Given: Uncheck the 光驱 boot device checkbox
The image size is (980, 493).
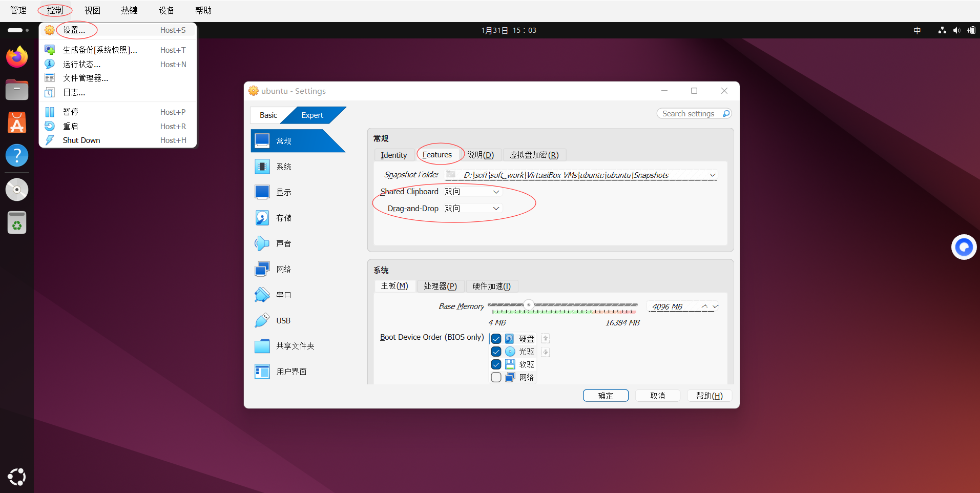Looking at the screenshot, I should (496, 352).
